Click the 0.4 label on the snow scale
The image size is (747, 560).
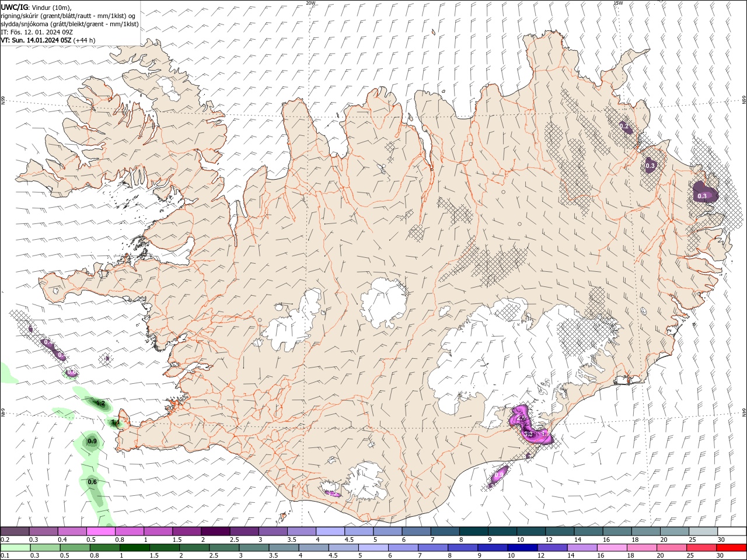[62, 540]
